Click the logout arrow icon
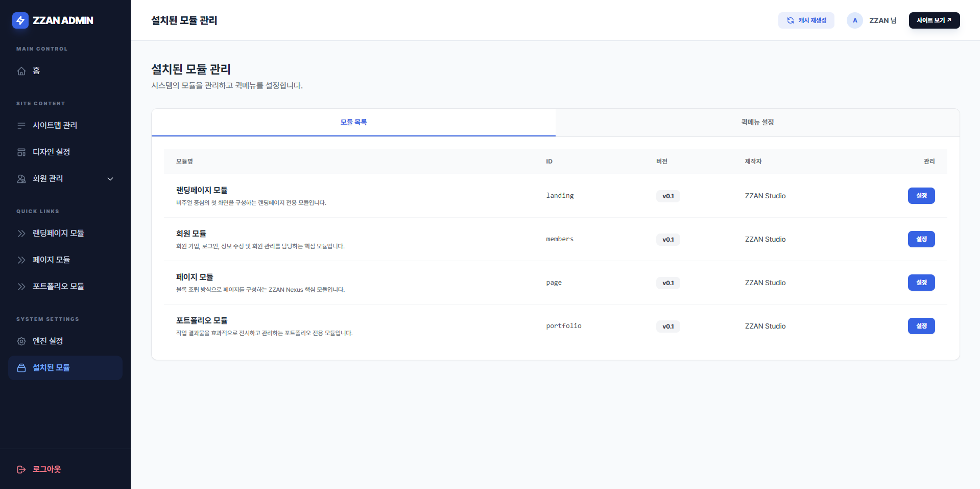Screen dimensions: 980x489 [21, 470]
